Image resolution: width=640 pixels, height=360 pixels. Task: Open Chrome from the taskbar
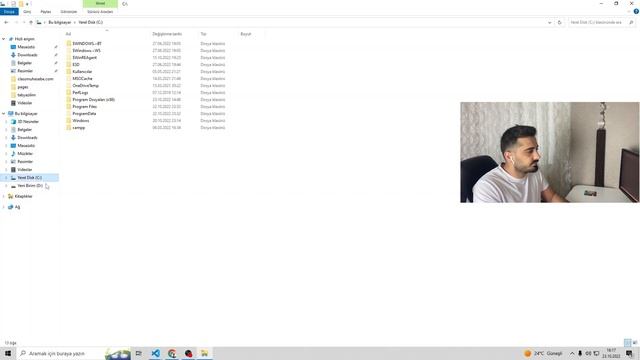coord(172,353)
